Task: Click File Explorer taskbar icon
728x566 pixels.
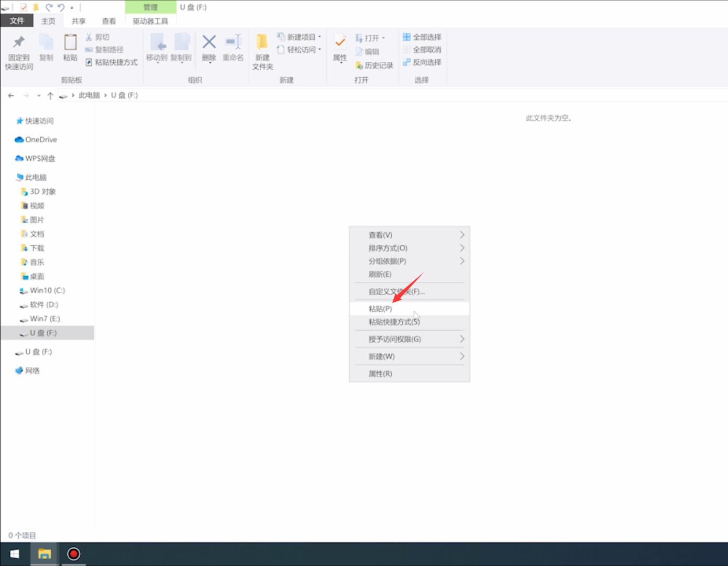Action: tap(45, 554)
